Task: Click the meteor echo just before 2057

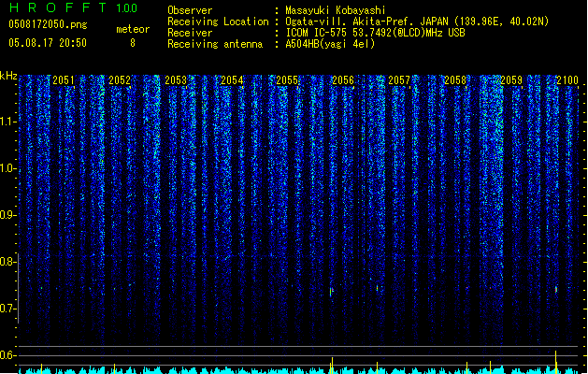Action: tap(378, 288)
